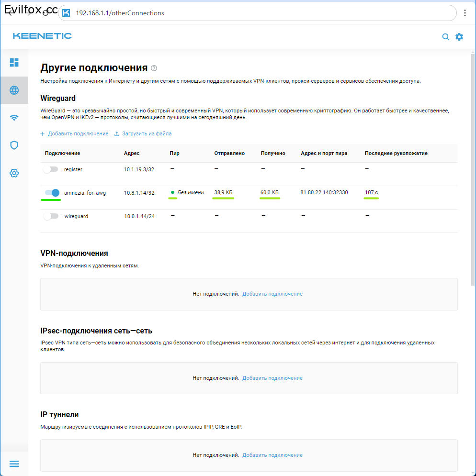The height and width of the screenshot is (476, 476).
Task: Click the search magnifier icon in header
Action: [x=446, y=37]
